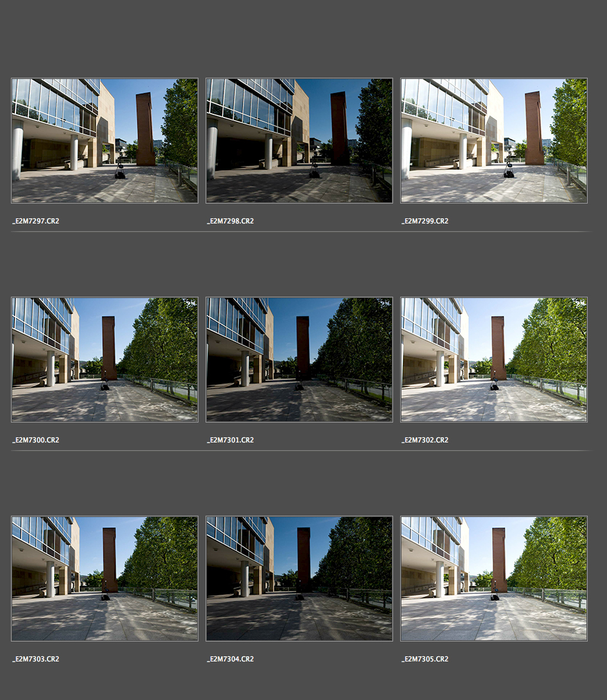Click the filename label _E2M7297.CR2
Viewport: 607px width, 700px height.
36,221
